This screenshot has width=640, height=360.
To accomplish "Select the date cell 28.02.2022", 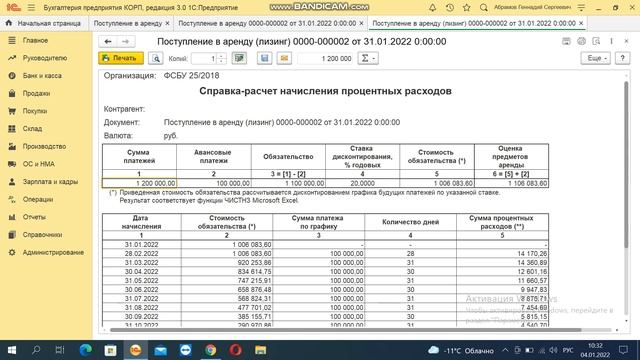I will click(142, 253).
